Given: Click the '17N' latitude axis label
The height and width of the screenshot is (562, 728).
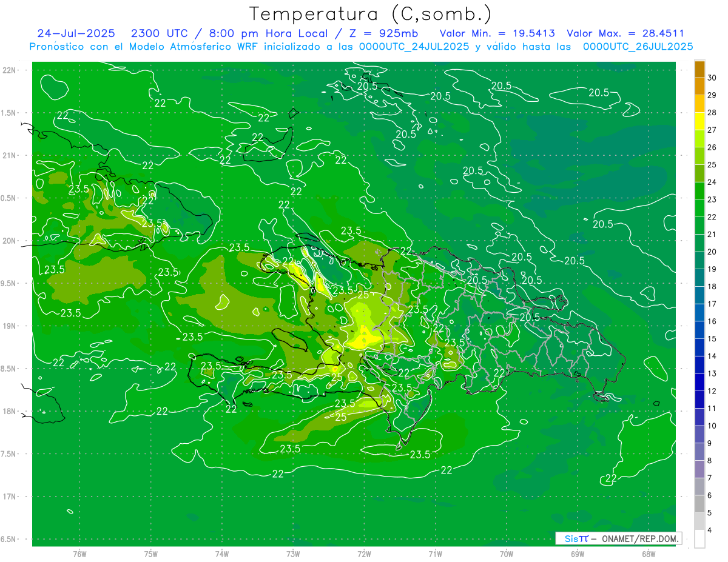Looking at the screenshot, I should [10, 497].
